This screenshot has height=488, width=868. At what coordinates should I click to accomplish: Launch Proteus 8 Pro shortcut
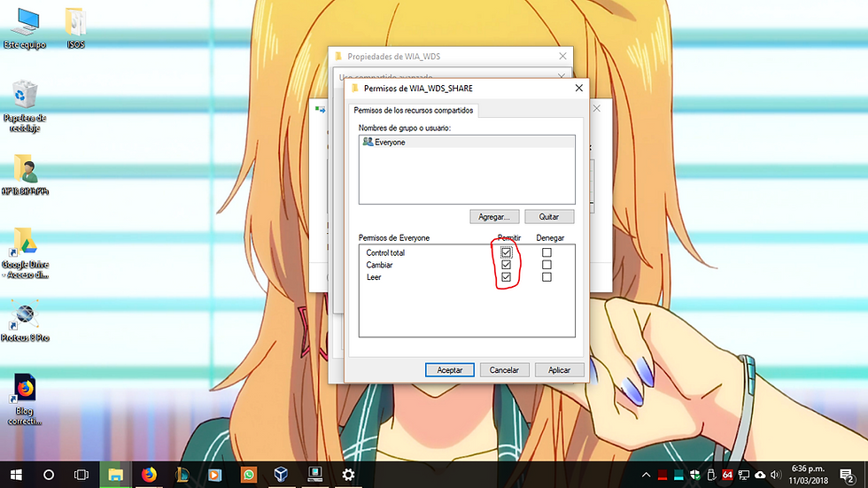25,321
